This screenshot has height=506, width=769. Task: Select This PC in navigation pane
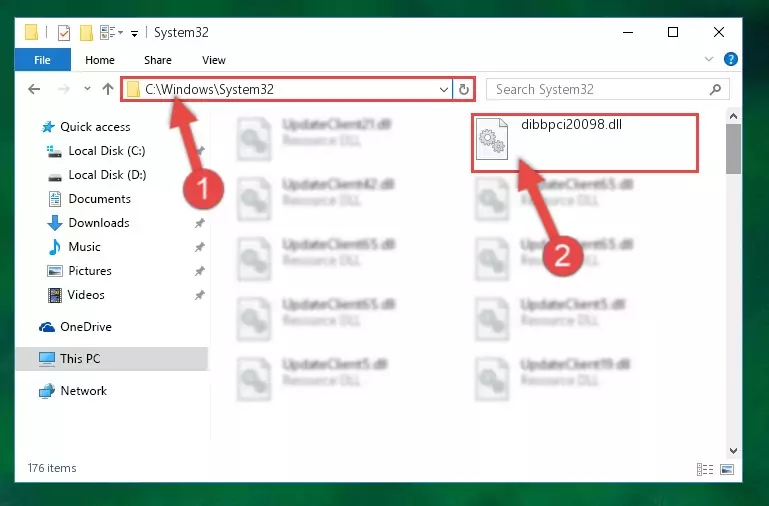(x=112, y=359)
